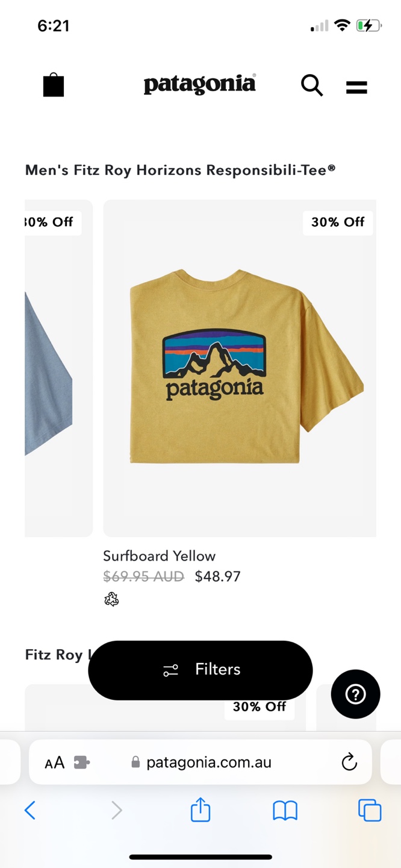
Task: Select the Surfboard Yellow product name
Action: (159, 556)
